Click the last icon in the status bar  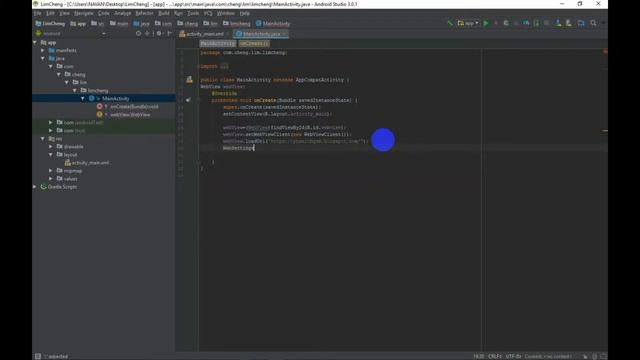click(603, 356)
